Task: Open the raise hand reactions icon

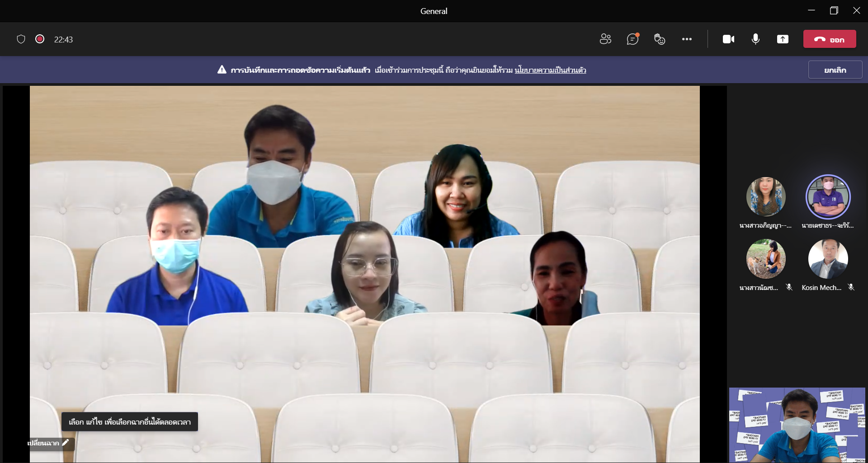Action: coord(660,39)
